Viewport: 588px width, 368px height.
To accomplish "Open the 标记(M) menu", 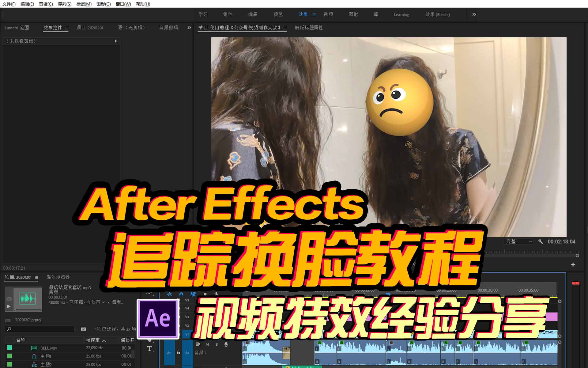I will 84,4.
